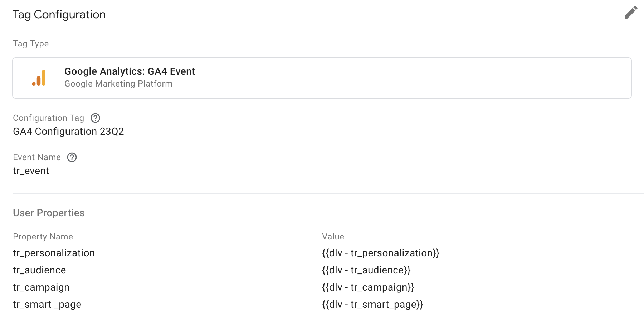The height and width of the screenshot is (321, 644).
Task: Click the Tag Configuration heading
Action: [59, 15]
